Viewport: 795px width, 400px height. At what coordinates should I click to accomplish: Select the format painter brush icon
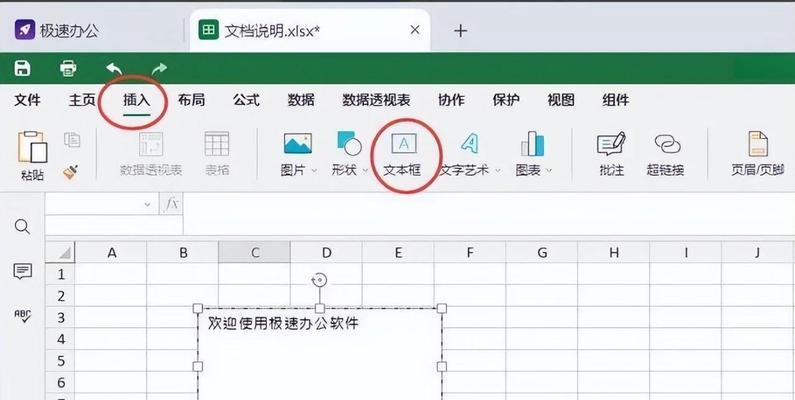click(71, 172)
